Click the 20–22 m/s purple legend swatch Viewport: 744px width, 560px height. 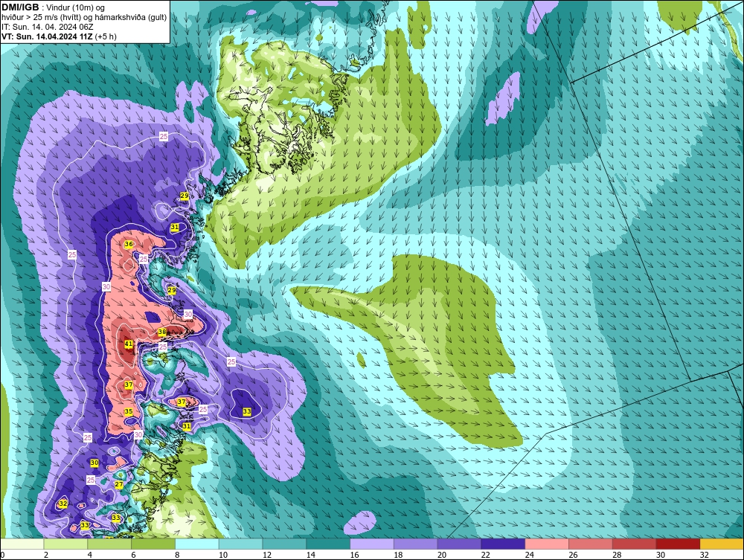(x=459, y=544)
